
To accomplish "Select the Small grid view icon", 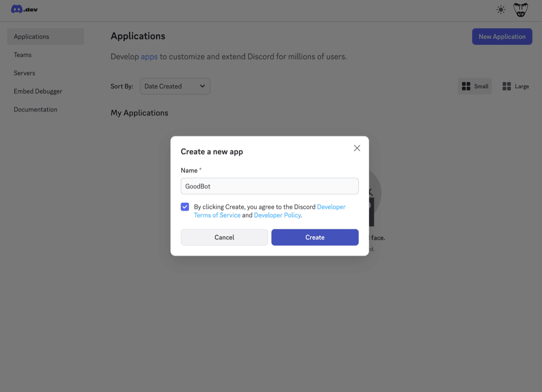I will point(475,86).
